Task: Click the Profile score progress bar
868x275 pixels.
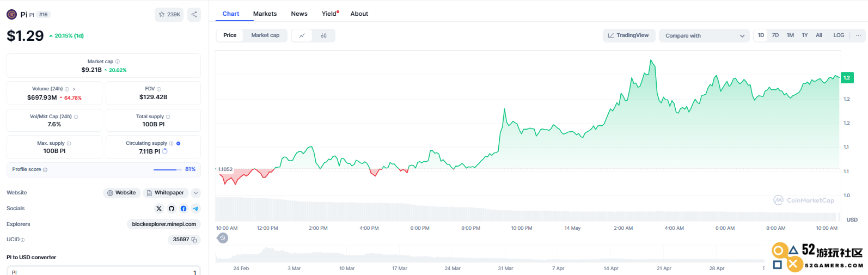Action: pyautogui.click(x=168, y=170)
